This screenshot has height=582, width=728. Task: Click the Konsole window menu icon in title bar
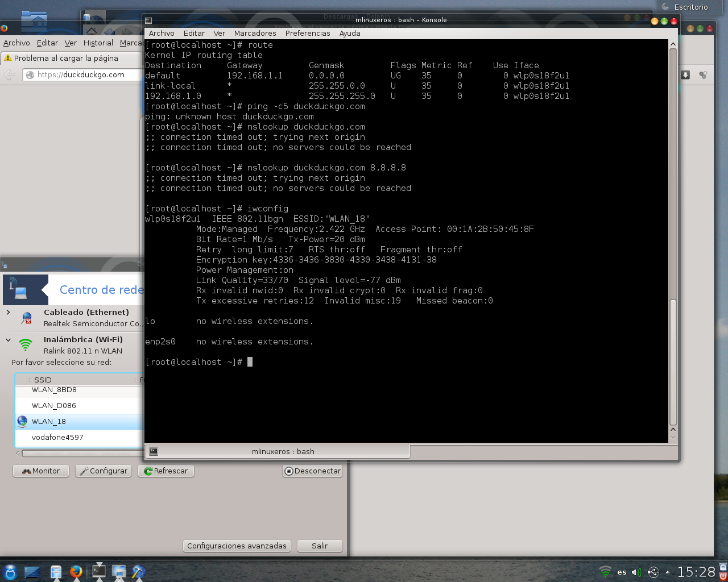(x=149, y=20)
